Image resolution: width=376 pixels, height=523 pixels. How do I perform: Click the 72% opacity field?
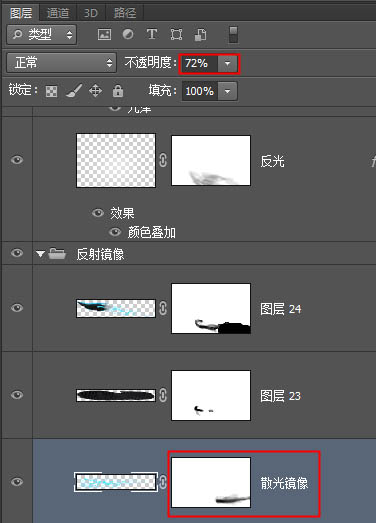pyautogui.click(x=199, y=63)
